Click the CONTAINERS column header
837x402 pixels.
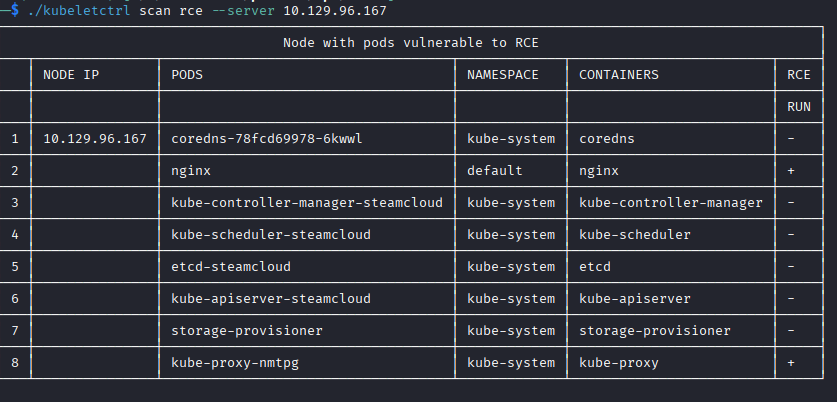coord(619,75)
